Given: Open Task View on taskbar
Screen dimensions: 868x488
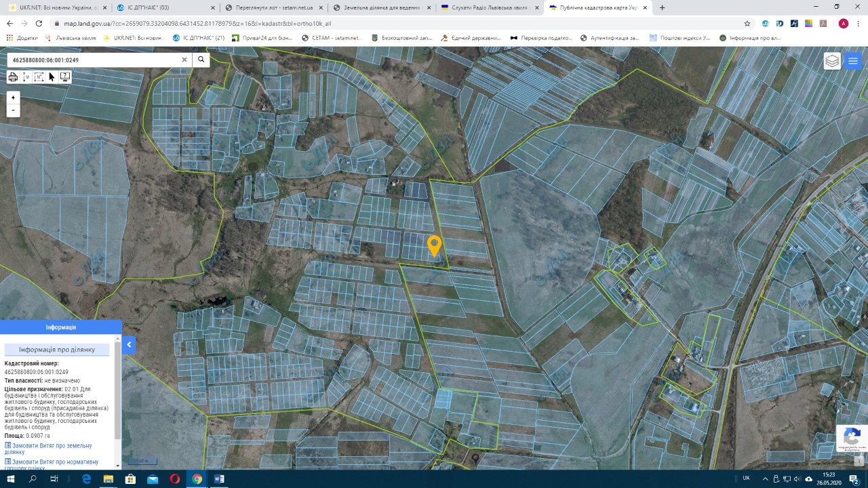Looking at the screenshot, I should [x=54, y=479].
